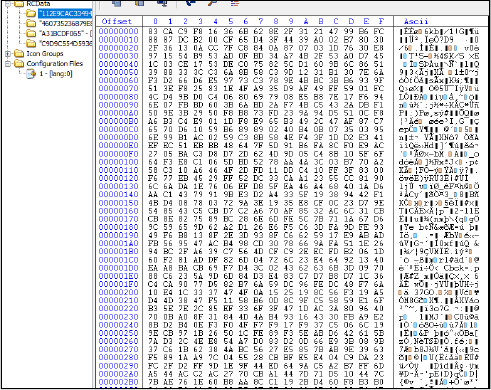Collapse the Configuration Files tree node
The image size is (491, 390).
pos(8,63)
